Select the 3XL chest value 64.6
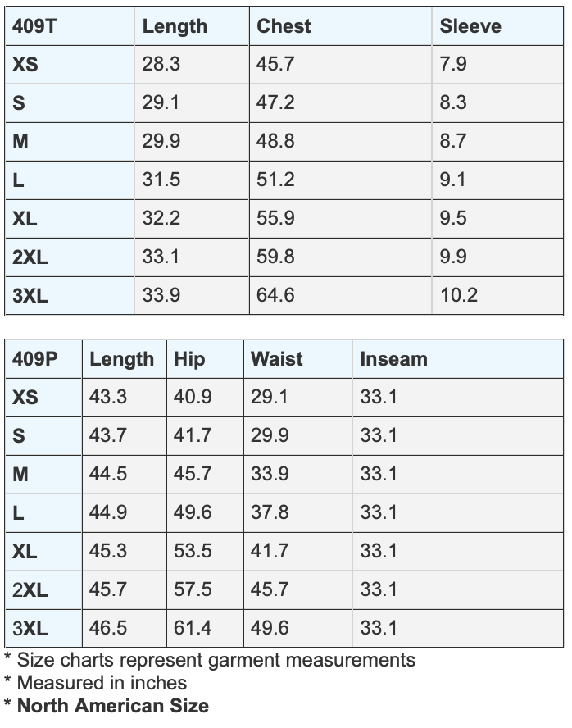 coord(275,295)
